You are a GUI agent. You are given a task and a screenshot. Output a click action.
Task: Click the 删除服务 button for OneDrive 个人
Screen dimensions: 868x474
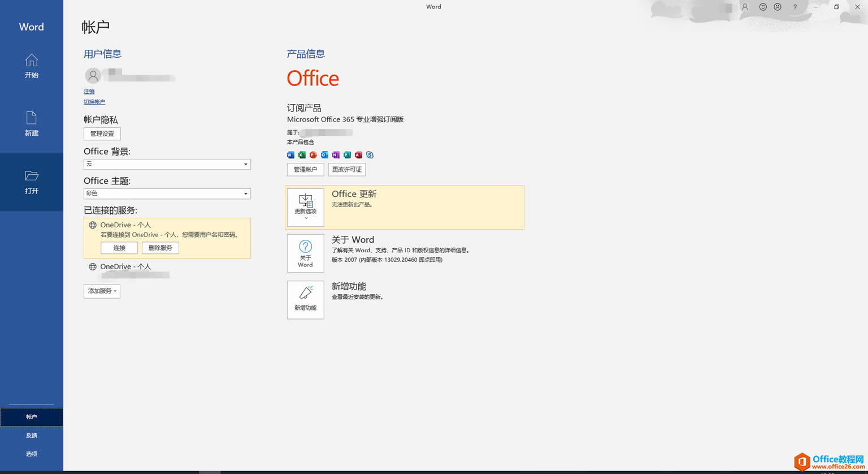pyautogui.click(x=160, y=248)
